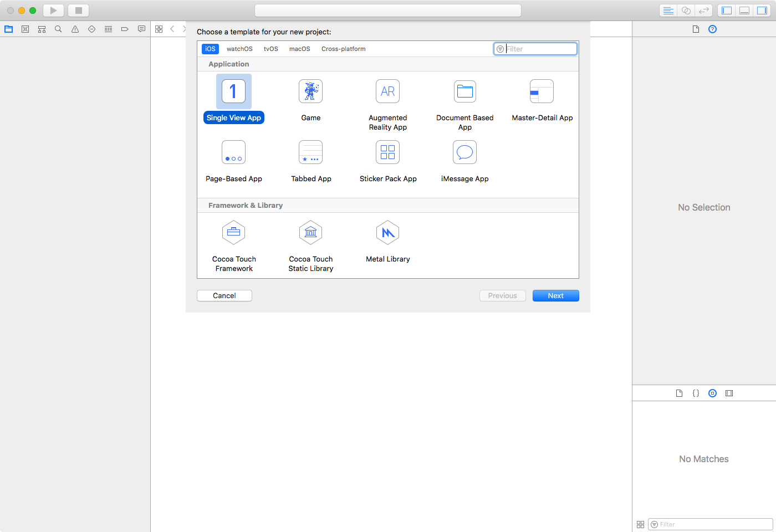This screenshot has height=532, width=776.
Task: Toggle the Navigator panel visibility
Action: point(727,11)
